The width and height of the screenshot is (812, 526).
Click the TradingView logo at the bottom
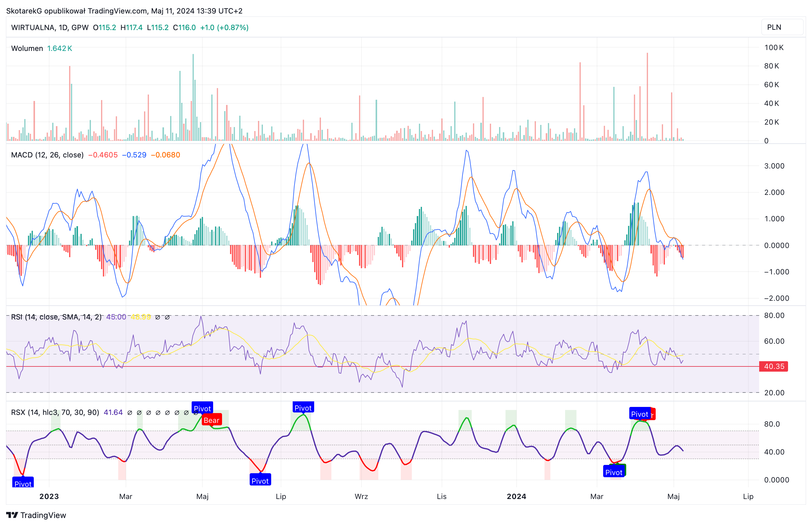pyautogui.click(x=36, y=515)
